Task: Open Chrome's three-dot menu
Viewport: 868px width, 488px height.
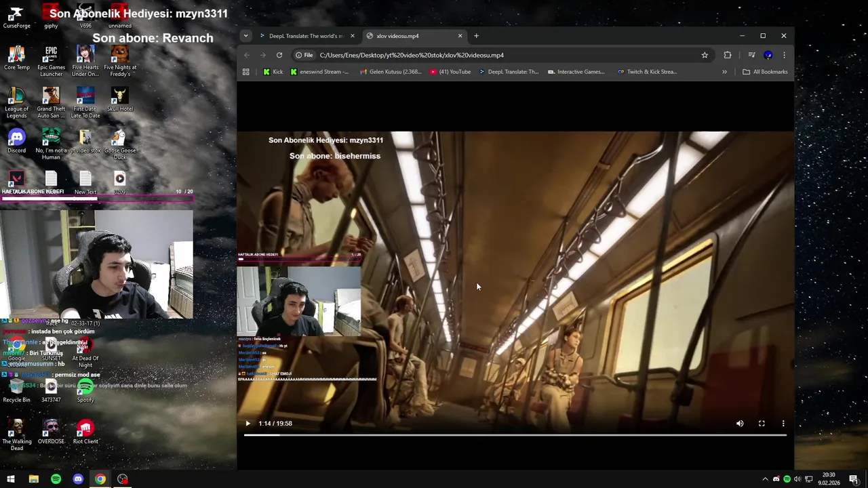Action: (x=784, y=55)
